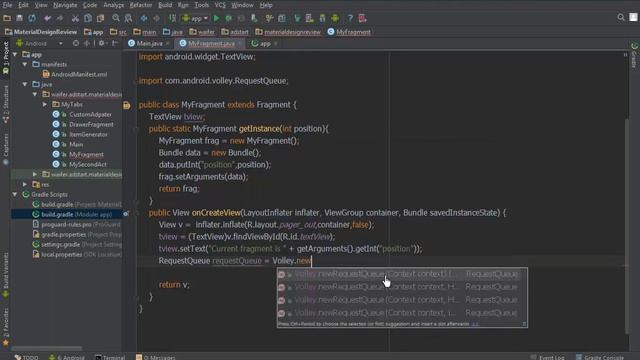Click the Cut scissors icon
The image size is (640, 360).
[x=75, y=18]
